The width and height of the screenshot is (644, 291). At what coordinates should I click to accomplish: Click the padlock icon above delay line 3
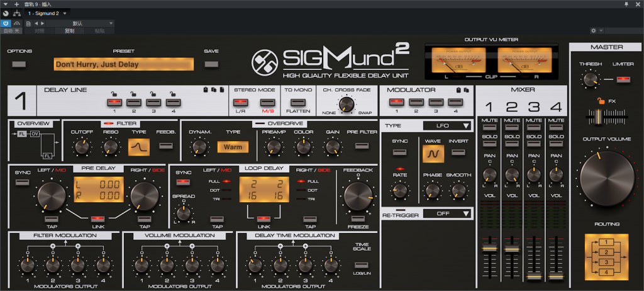click(x=152, y=94)
